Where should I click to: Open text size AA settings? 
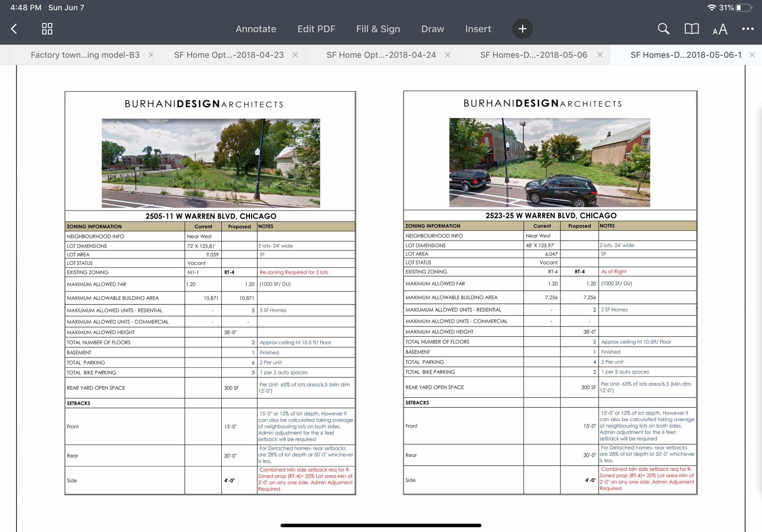[720, 30]
